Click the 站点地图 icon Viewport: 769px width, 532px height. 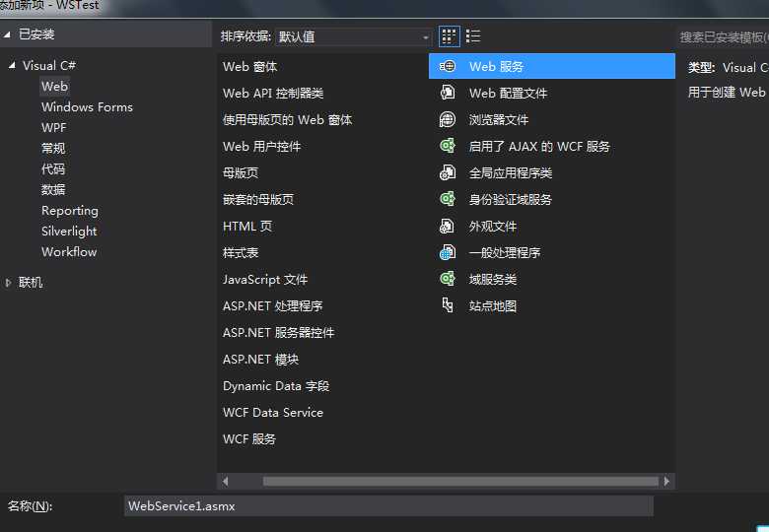[448, 305]
